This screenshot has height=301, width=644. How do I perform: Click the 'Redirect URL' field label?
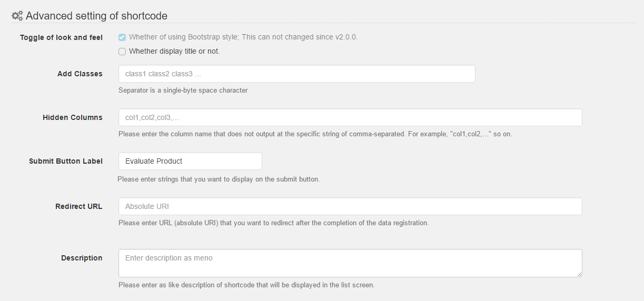click(x=79, y=206)
